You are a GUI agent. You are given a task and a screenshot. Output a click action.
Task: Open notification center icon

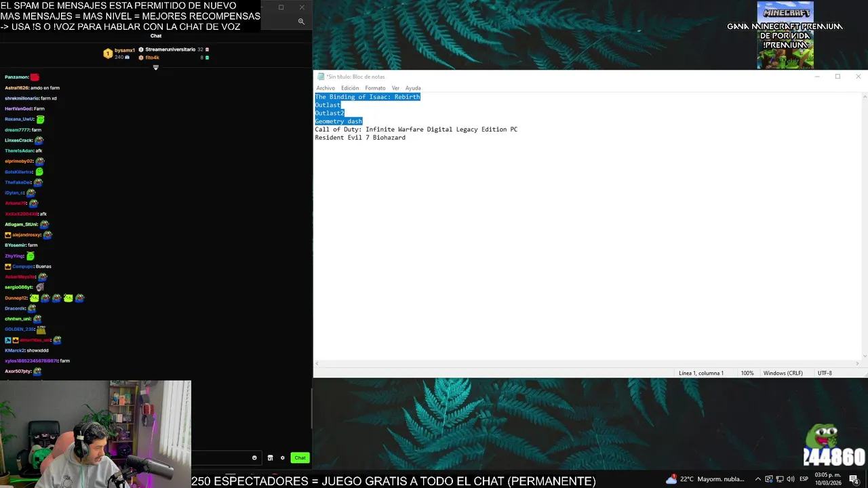pyautogui.click(x=854, y=479)
